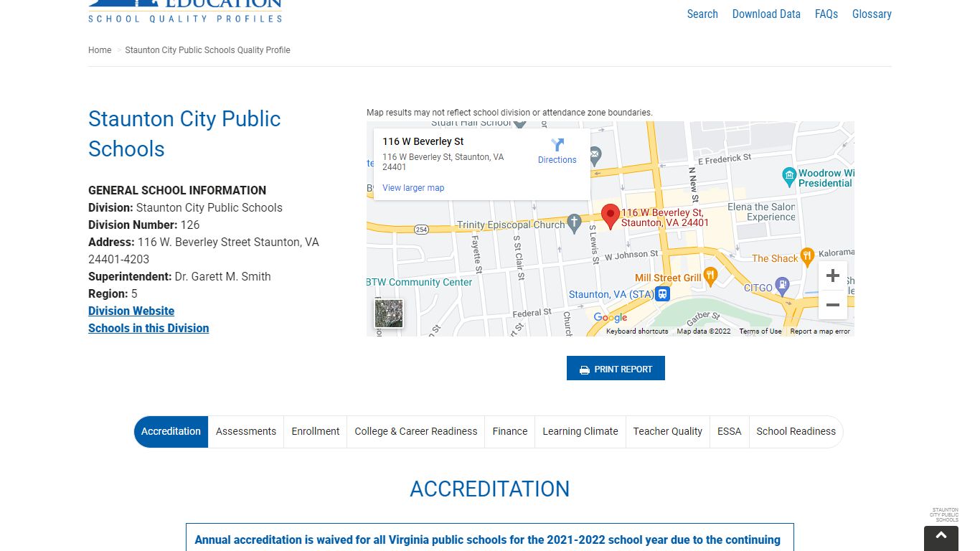This screenshot has width=980, height=551.
Task: Click the scroll-to-top arrow button
Action: click(x=941, y=537)
